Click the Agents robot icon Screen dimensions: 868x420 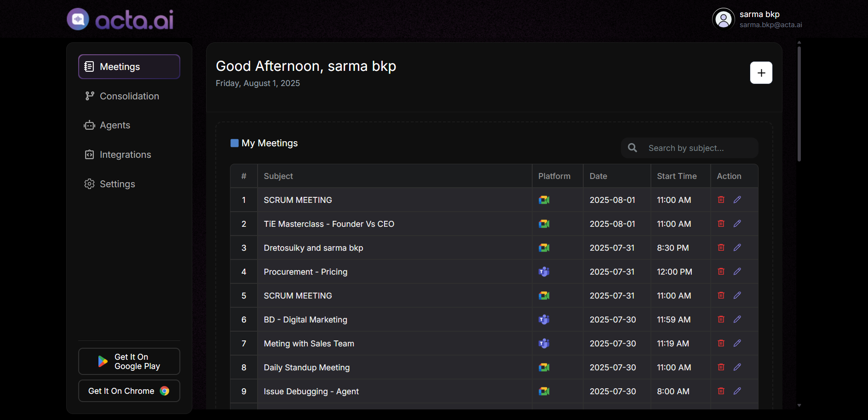pyautogui.click(x=89, y=125)
